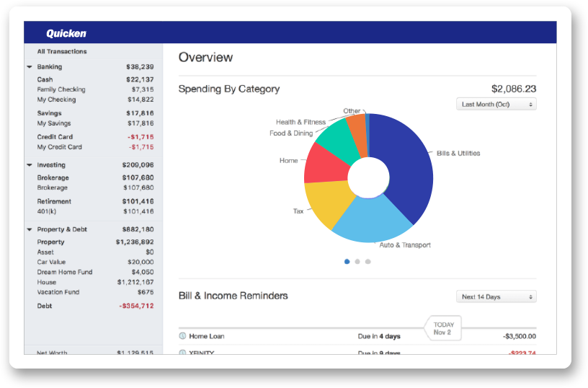Click the $38,239 Banking total

(x=140, y=67)
